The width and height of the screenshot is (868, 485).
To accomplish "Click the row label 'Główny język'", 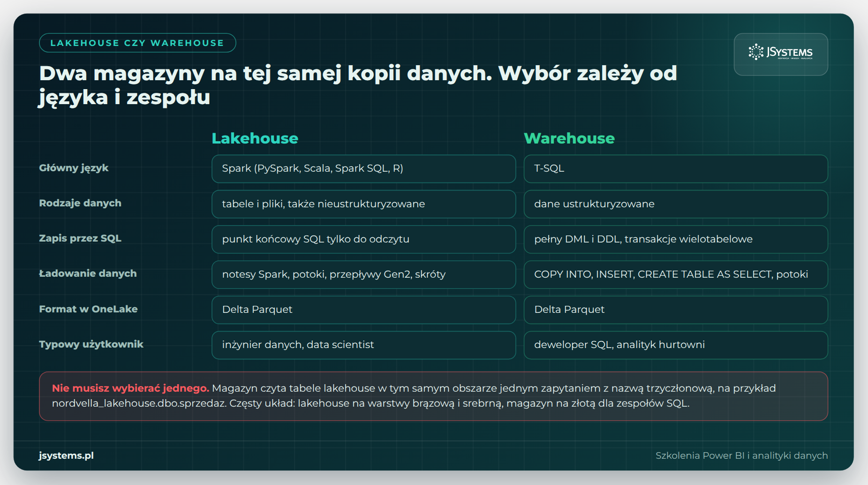I will (74, 168).
